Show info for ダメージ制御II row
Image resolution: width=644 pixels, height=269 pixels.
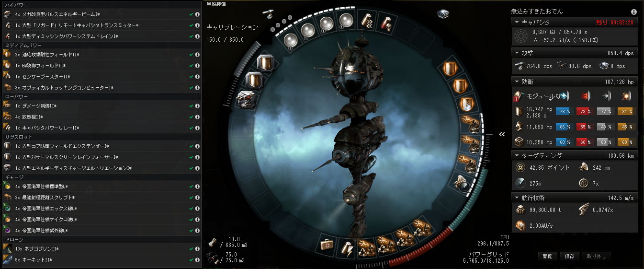(197, 105)
